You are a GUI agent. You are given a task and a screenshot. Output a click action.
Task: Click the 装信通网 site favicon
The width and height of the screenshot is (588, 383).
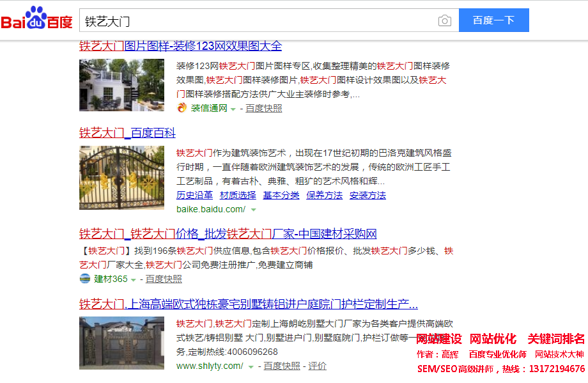pyautogui.click(x=182, y=108)
